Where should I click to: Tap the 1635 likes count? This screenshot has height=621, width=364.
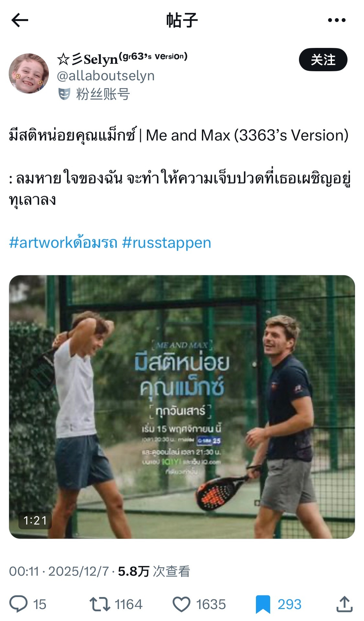211,604
